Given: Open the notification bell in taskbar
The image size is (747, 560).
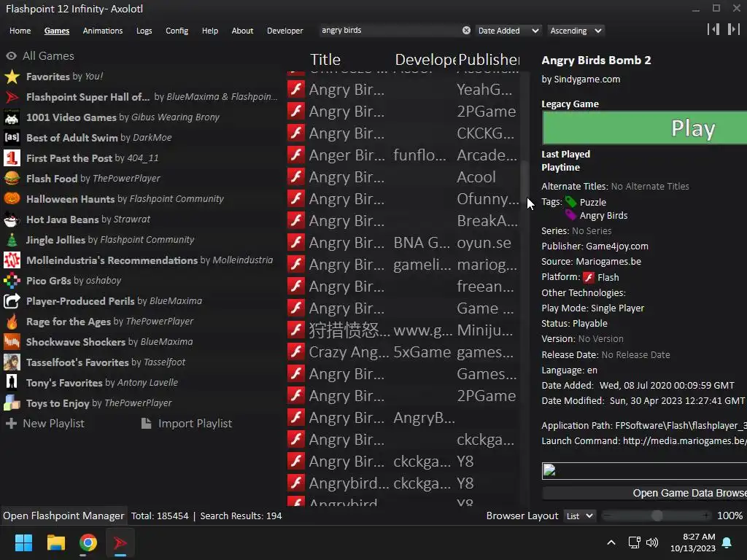Looking at the screenshot, I should tap(727, 542).
